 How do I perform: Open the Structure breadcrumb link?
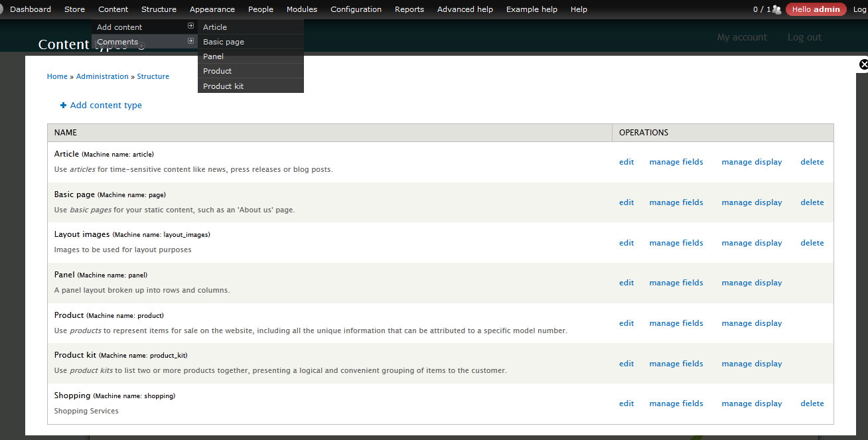click(x=153, y=76)
